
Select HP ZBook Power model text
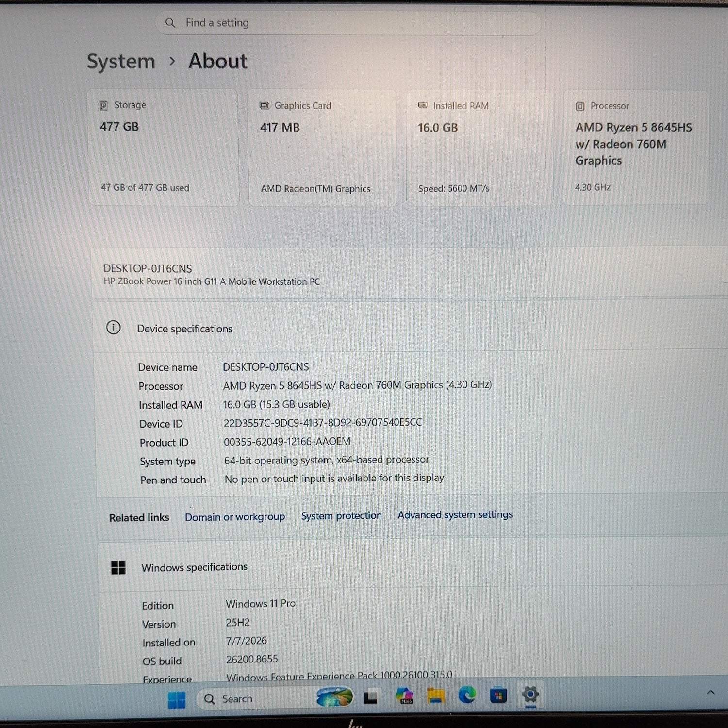(212, 281)
